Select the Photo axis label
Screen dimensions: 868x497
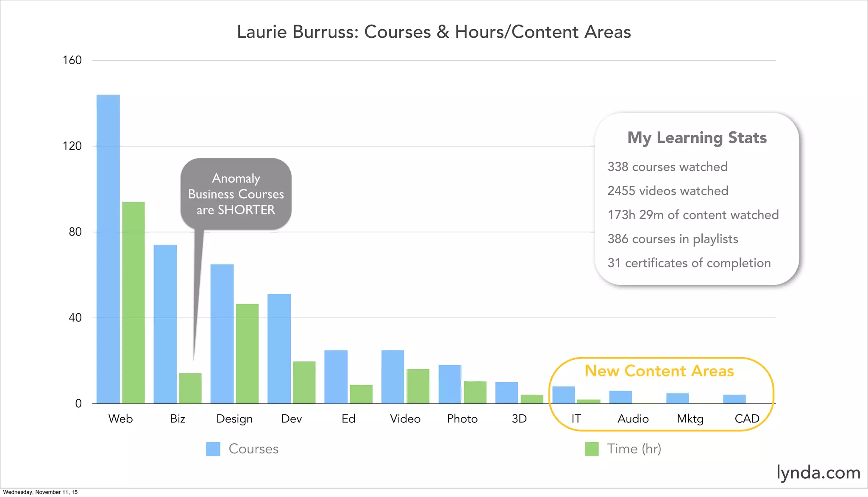tap(462, 419)
